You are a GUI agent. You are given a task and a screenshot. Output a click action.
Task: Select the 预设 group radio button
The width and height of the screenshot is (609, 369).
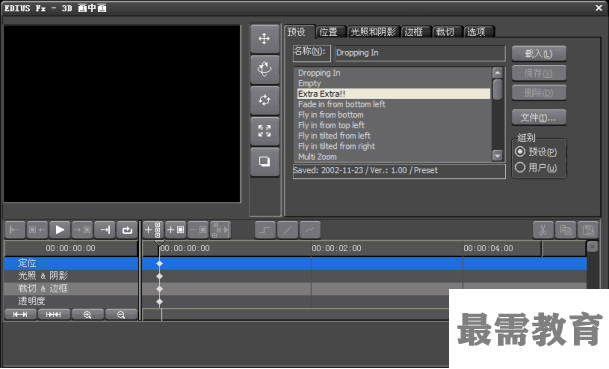click(520, 151)
